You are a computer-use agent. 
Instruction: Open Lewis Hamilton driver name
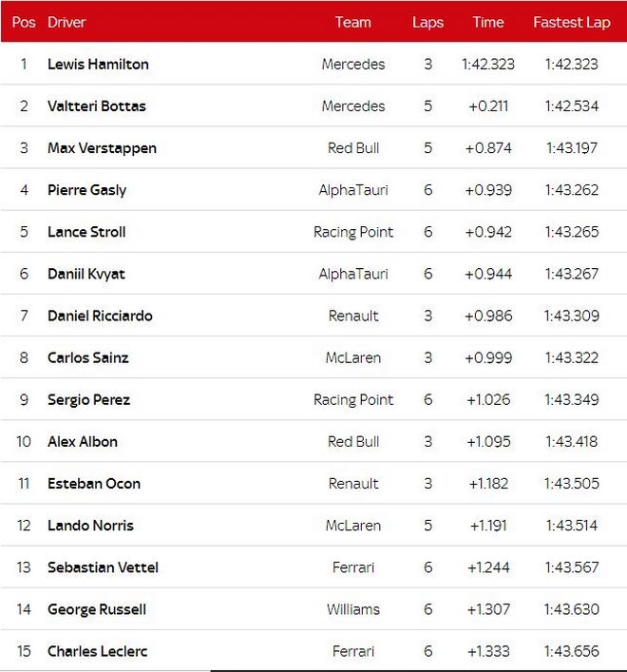click(98, 65)
